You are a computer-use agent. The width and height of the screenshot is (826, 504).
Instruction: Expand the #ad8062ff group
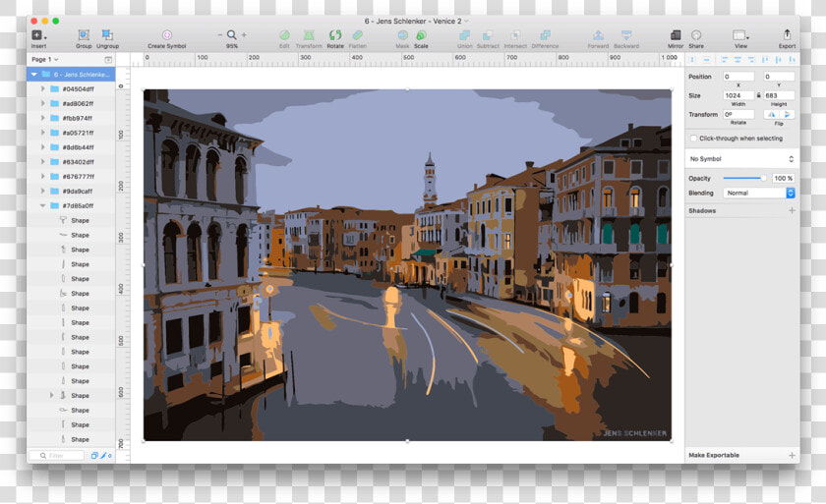pyautogui.click(x=42, y=103)
